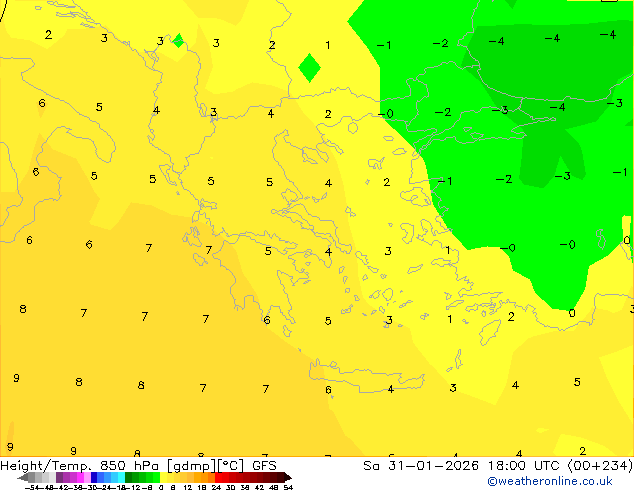Click the '(00+234)' forecast hour label
634x490 pixels.
[x=600, y=466]
